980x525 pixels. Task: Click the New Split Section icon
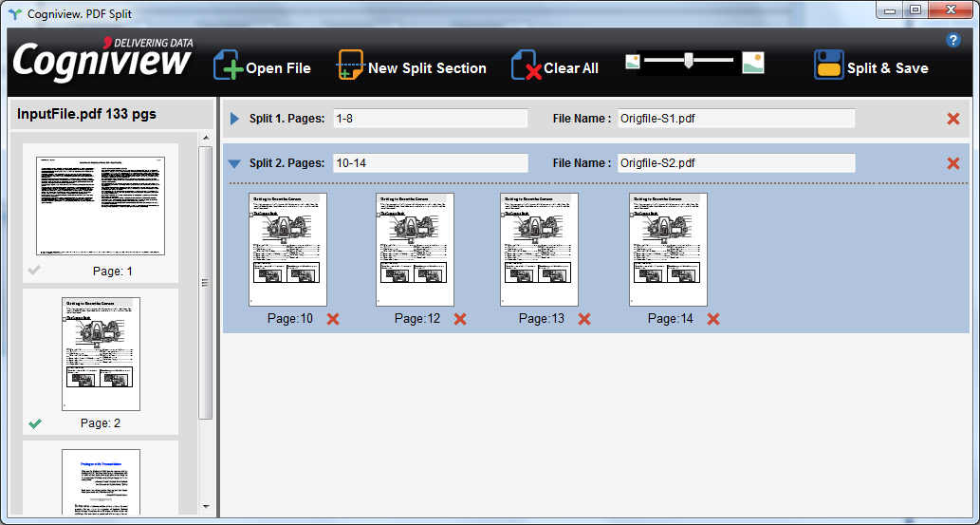pos(350,66)
